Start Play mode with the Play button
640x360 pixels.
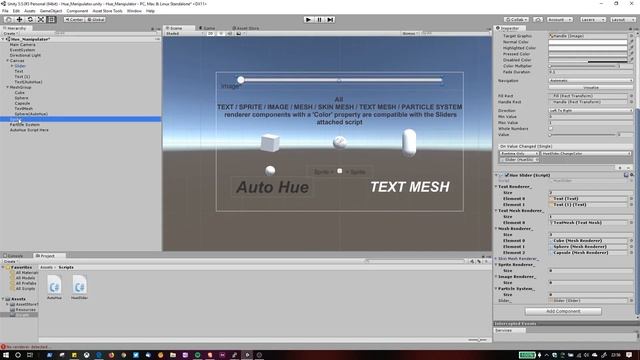pyautogui.click(x=309, y=20)
